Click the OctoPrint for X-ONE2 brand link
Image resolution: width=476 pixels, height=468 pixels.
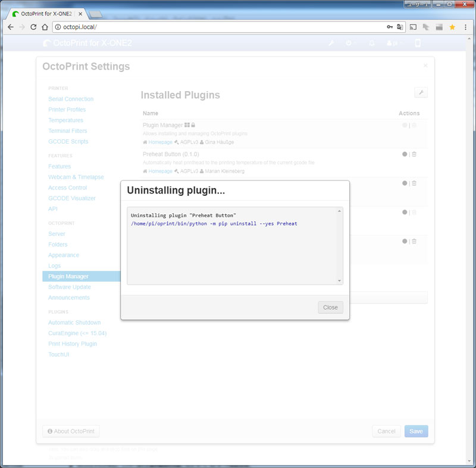click(x=87, y=43)
